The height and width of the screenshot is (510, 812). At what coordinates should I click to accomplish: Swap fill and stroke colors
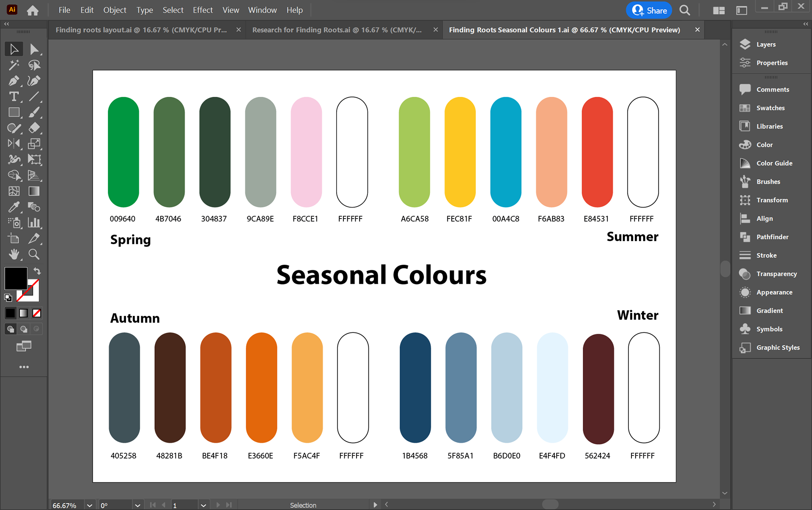click(37, 271)
